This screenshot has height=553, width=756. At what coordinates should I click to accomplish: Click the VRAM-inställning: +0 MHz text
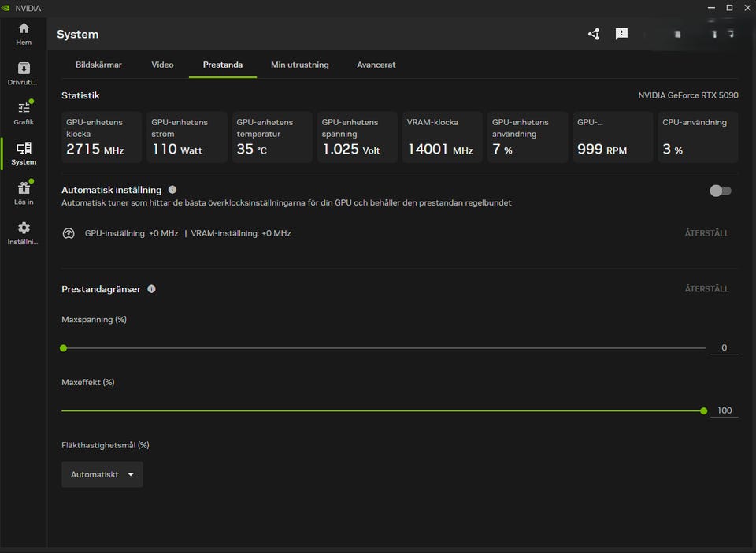coord(241,233)
